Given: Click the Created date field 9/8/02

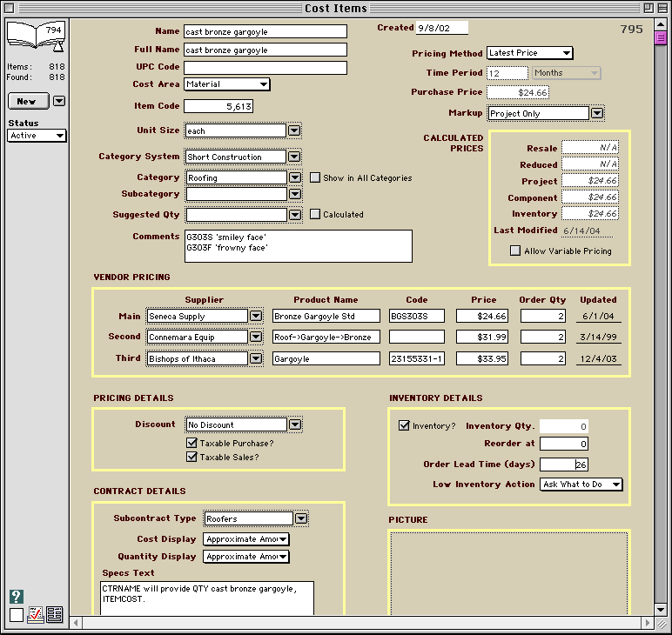Looking at the screenshot, I should 442,28.
